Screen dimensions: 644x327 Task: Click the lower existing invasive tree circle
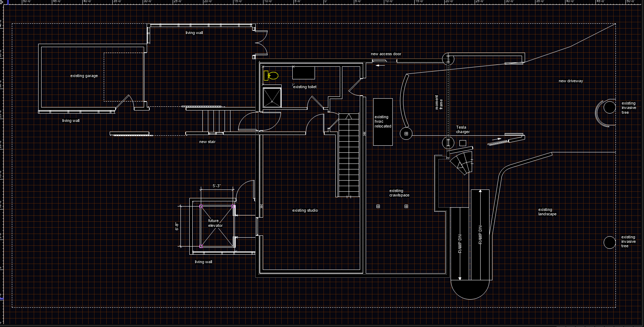point(610,242)
